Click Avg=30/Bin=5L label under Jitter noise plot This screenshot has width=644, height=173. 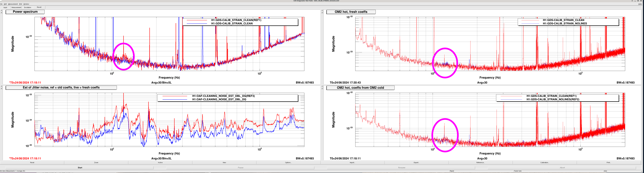(x=161, y=159)
